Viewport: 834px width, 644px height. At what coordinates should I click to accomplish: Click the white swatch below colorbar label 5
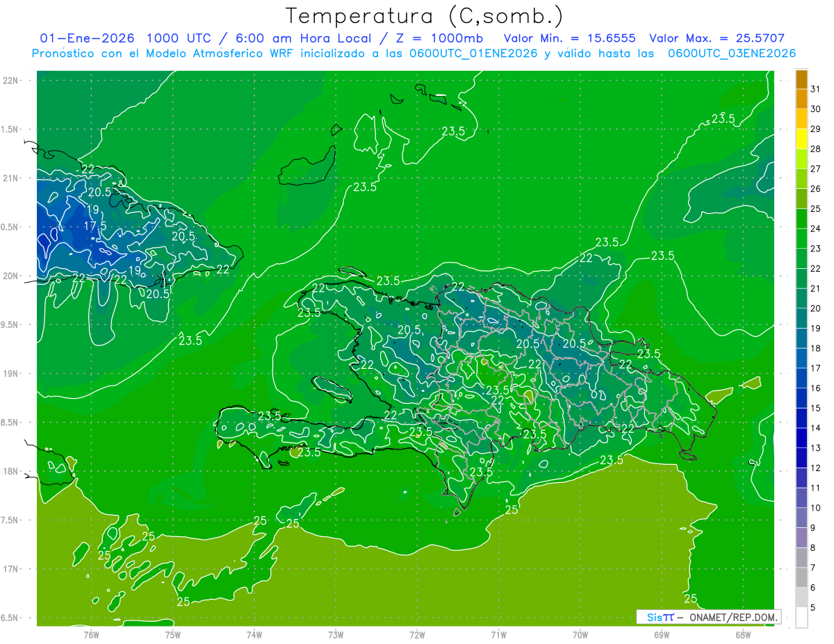801,618
